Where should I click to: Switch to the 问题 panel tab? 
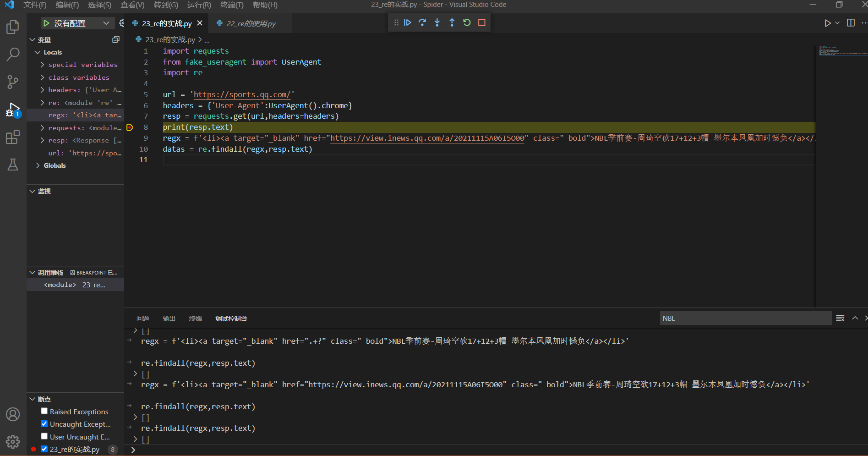[143, 319]
